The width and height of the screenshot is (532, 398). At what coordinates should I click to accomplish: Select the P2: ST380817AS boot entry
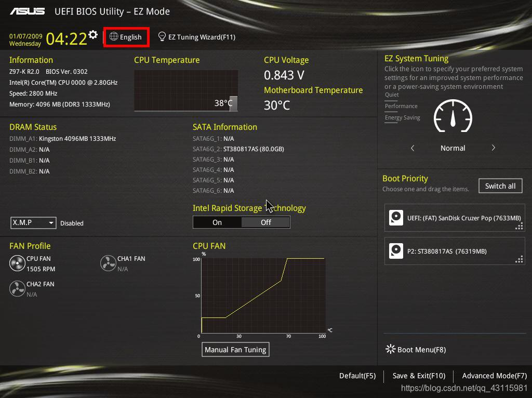click(x=455, y=251)
